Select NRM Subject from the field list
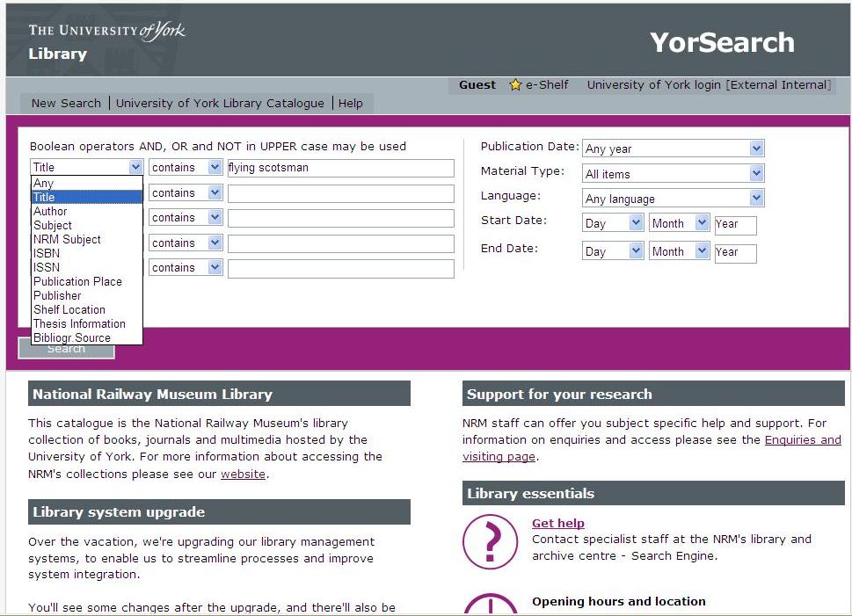This screenshot has height=616, width=852. 67,239
